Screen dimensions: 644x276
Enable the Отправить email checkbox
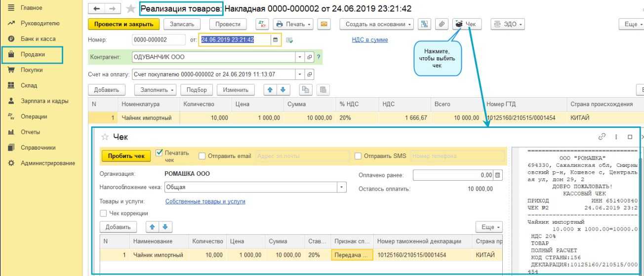point(202,156)
